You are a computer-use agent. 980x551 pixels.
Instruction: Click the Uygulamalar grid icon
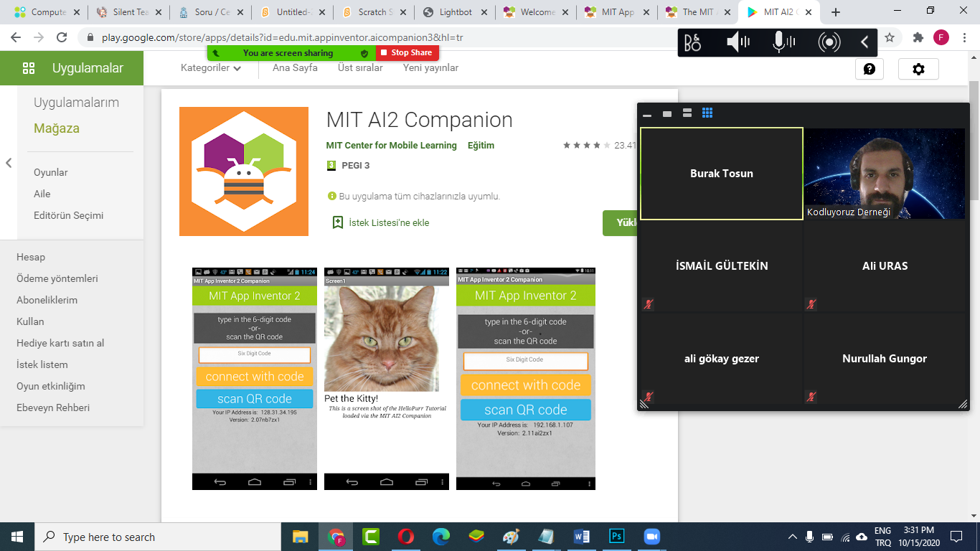tap(29, 68)
